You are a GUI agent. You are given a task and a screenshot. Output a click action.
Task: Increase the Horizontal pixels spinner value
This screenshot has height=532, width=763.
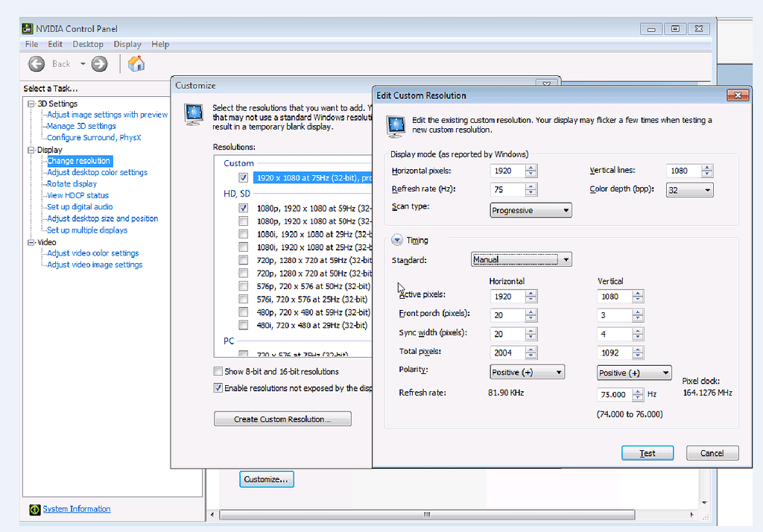[531, 168]
